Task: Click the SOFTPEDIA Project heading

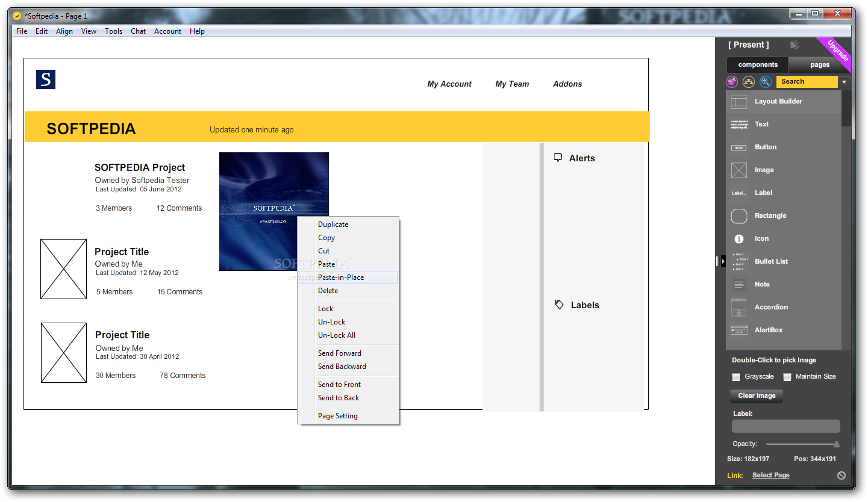Action: (140, 168)
